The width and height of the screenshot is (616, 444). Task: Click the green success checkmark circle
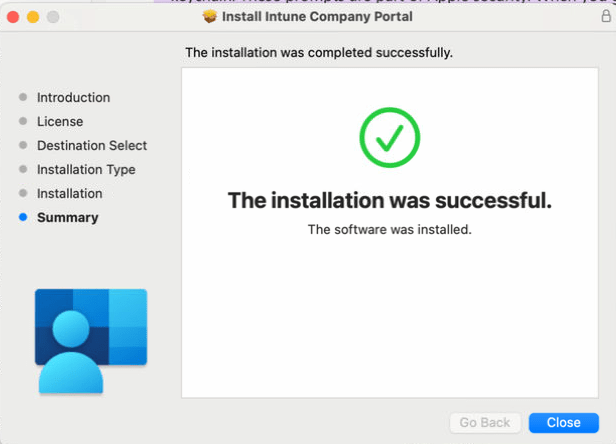pyautogui.click(x=390, y=138)
